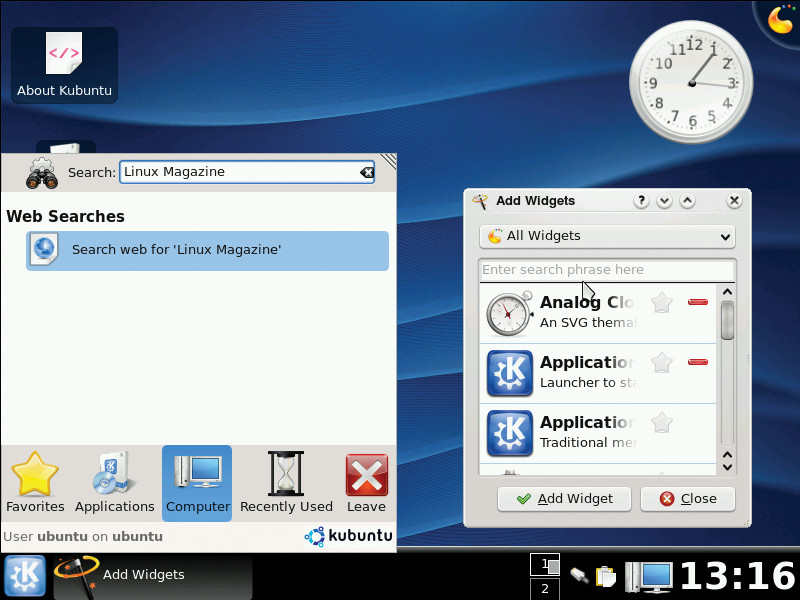800x600 pixels.
Task: Open the Recently Used tab
Action: (286, 483)
